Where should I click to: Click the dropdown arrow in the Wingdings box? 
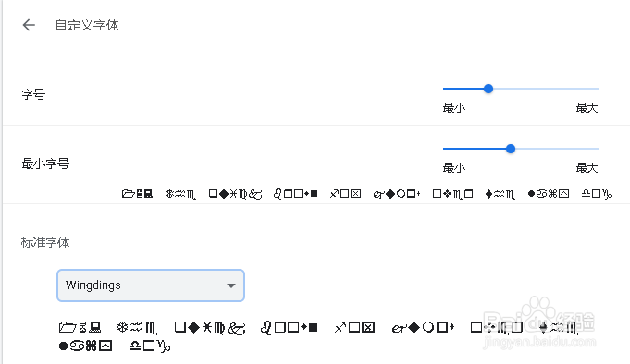pyautogui.click(x=230, y=285)
